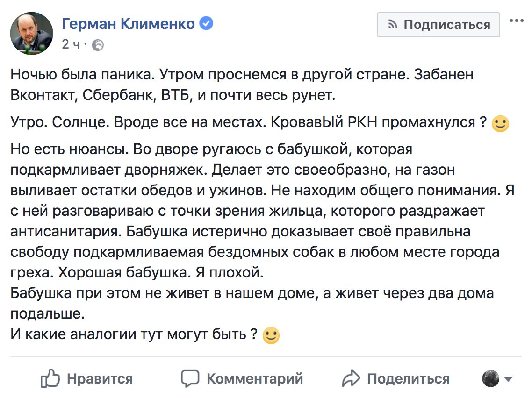Viewport: 532px width, 398px height.
Task: Click the globe public-privacy icon
Action: point(98,45)
